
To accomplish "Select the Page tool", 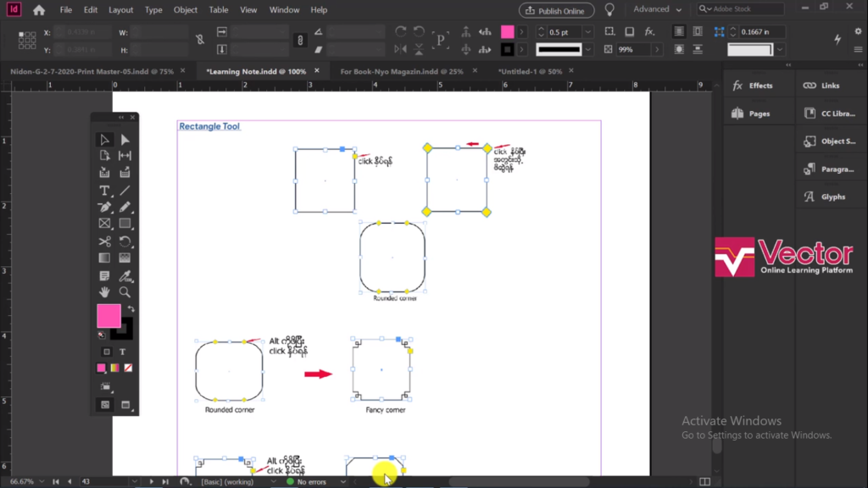I will tap(104, 156).
